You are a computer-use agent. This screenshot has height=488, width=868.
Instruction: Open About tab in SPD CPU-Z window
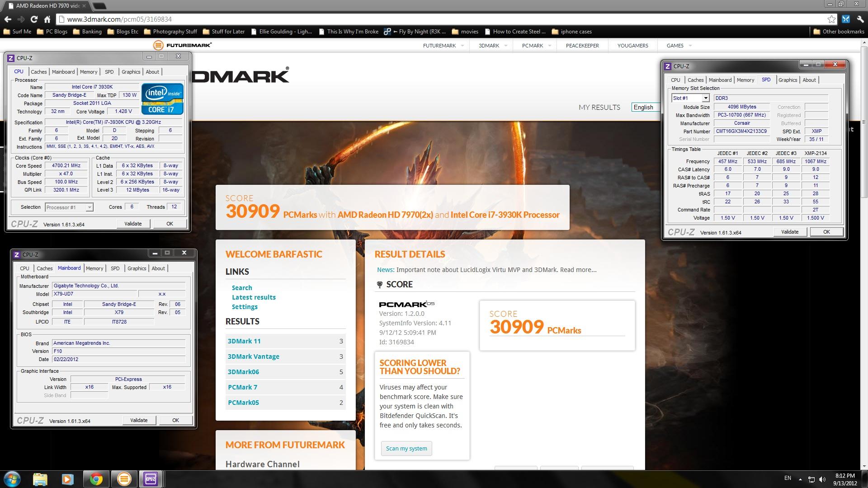pos(809,80)
